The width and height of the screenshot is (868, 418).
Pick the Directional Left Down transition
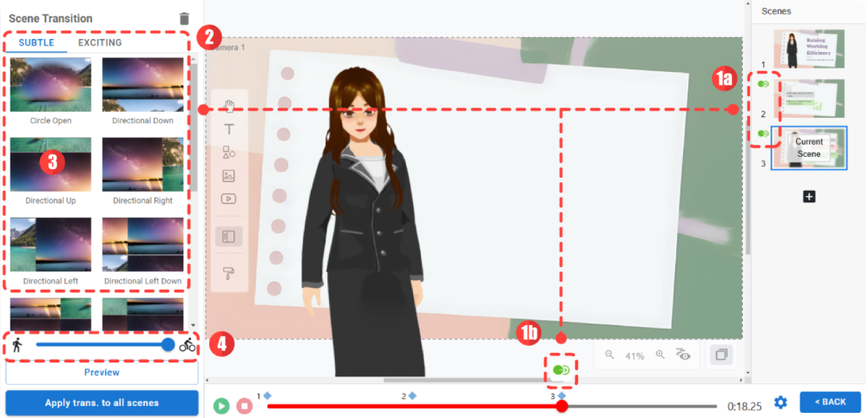coord(143,245)
